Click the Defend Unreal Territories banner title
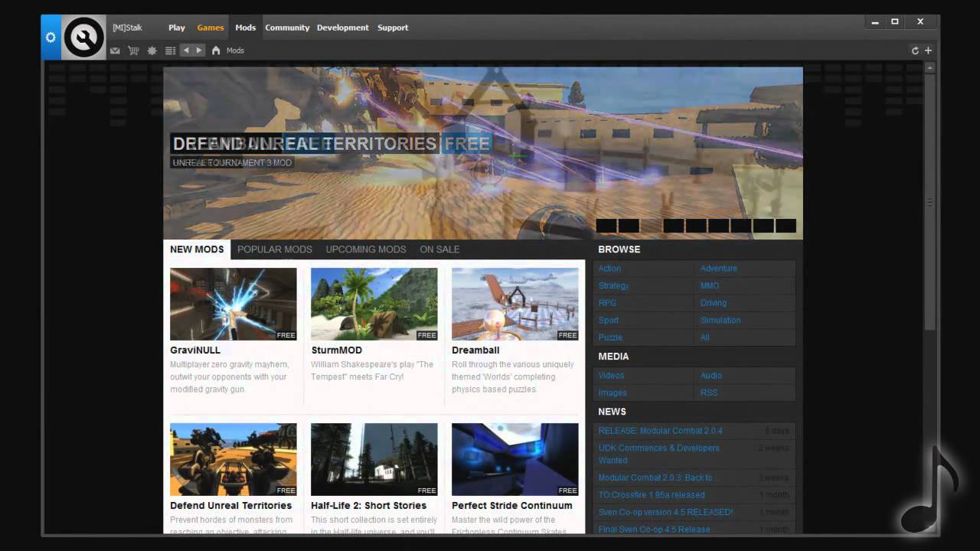The width and height of the screenshot is (980, 551). point(331,144)
